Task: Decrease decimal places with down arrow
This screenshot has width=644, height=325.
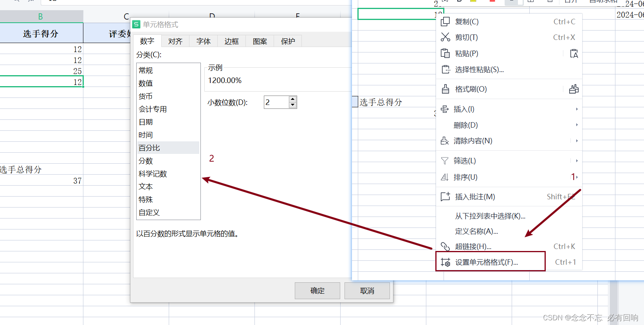Action: [292, 105]
